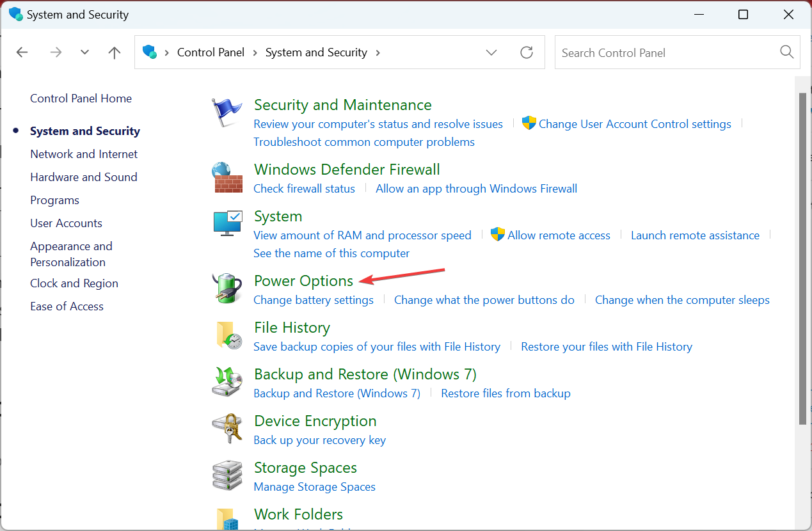Screen dimensions: 812x531
Task: Open the Power Options heading link
Action: 303,281
